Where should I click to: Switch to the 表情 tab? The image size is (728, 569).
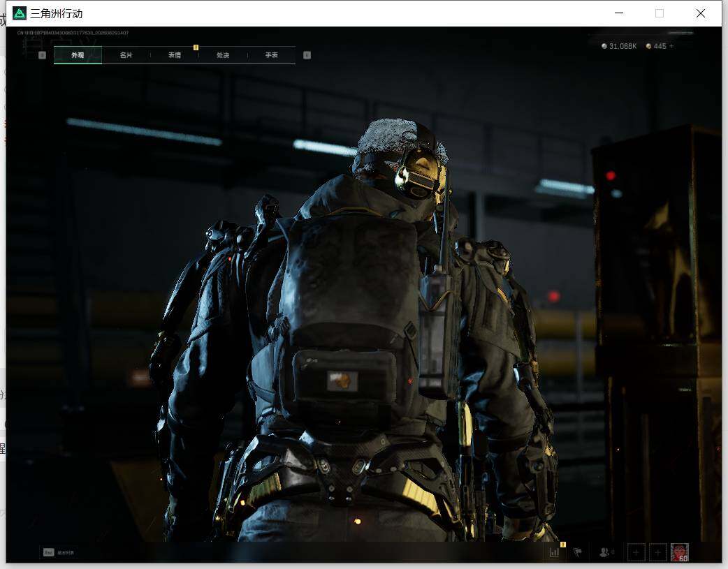175,55
